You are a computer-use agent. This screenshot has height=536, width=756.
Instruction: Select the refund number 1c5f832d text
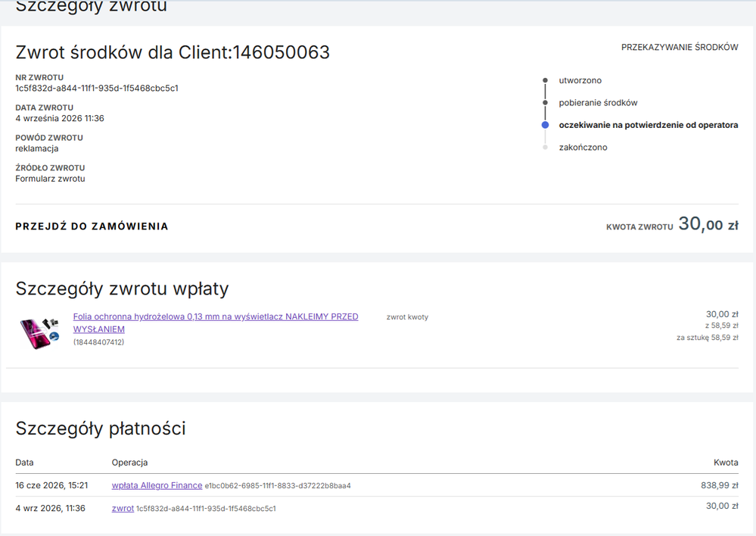pyautogui.click(x=96, y=89)
